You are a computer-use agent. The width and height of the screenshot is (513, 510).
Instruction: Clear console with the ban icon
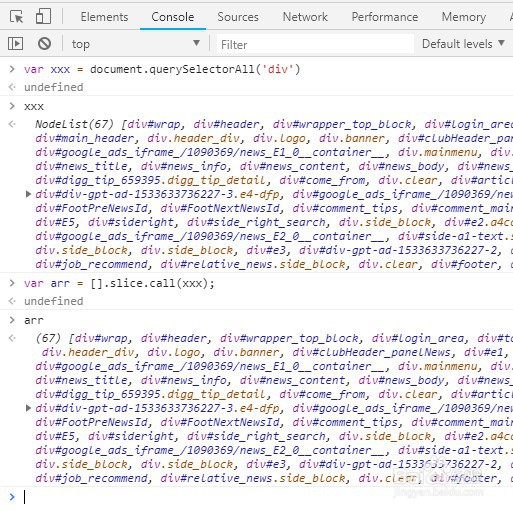44,44
